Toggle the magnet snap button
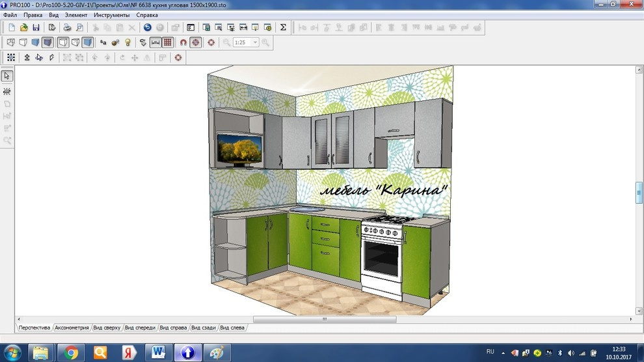The width and height of the screenshot is (644, 362). tap(183, 42)
